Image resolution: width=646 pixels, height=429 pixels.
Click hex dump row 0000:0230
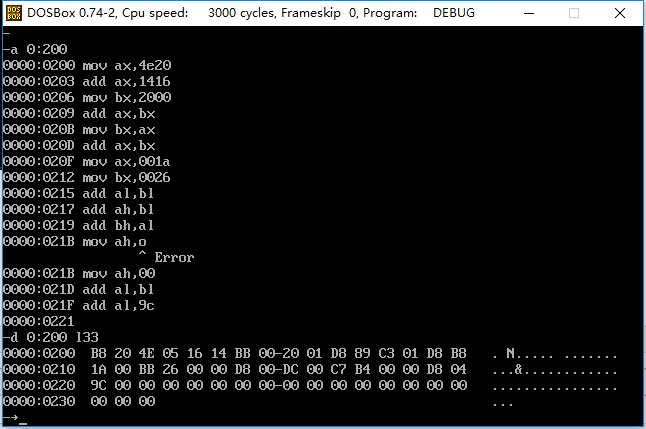click(x=258, y=402)
